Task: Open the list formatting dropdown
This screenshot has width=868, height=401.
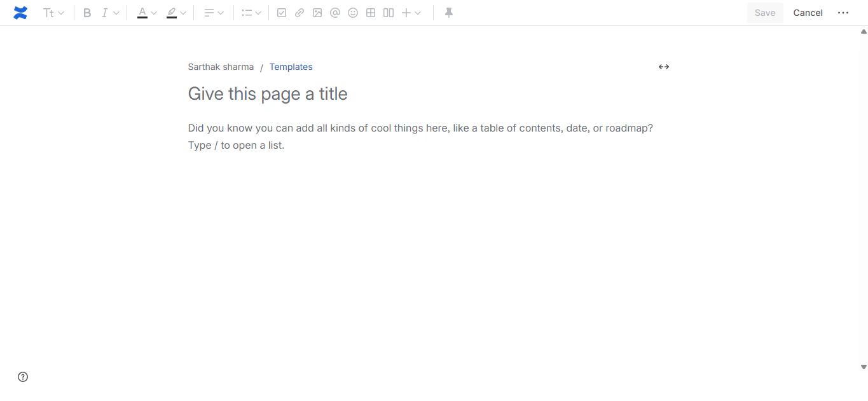Action: click(251, 12)
